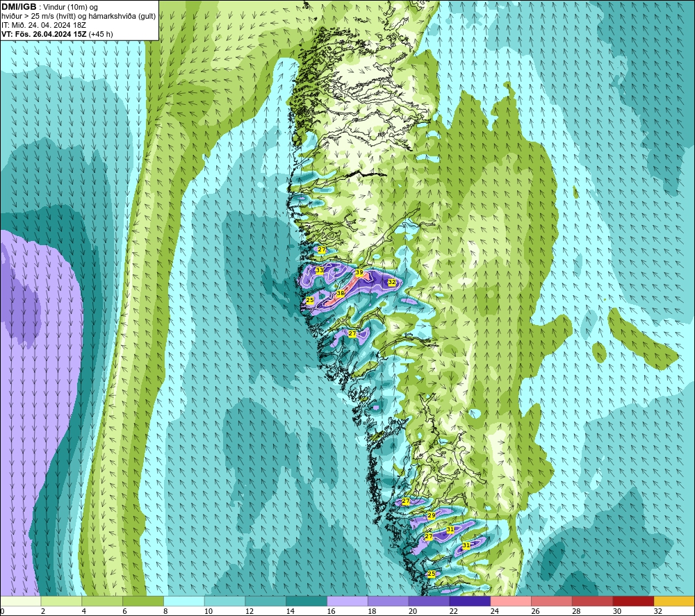This screenshot has width=695, height=616.
Task: Click the legend scale number 16
Action: coord(331,611)
